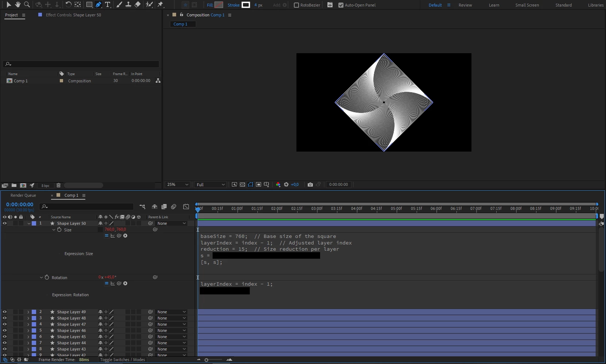Open the Graph Editor
Screen dimensions: 606x364
pyautogui.click(x=186, y=207)
